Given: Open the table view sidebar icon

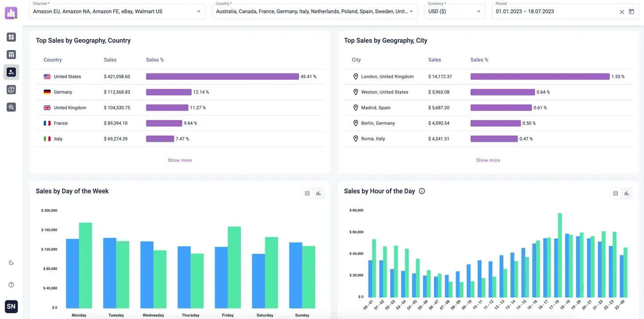Looking at the screenshot, I should pos(11,54).
